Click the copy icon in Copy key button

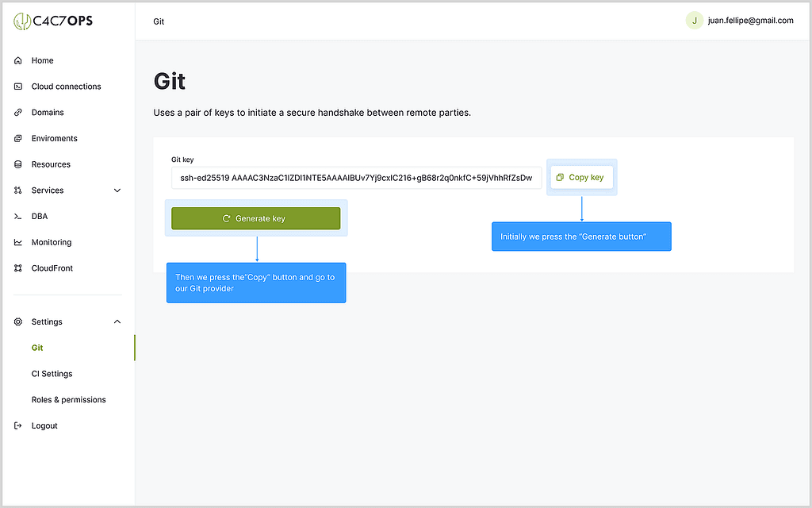point(560,177)
